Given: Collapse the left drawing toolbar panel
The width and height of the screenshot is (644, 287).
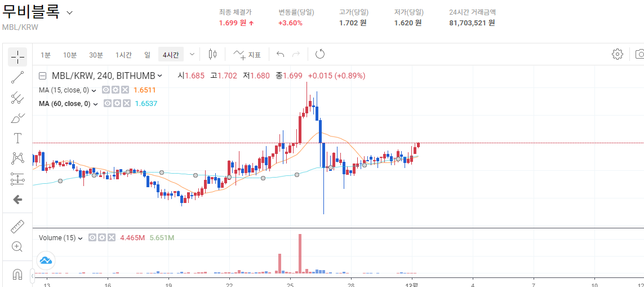Looking at the screenshot, I should click(33, 275).
